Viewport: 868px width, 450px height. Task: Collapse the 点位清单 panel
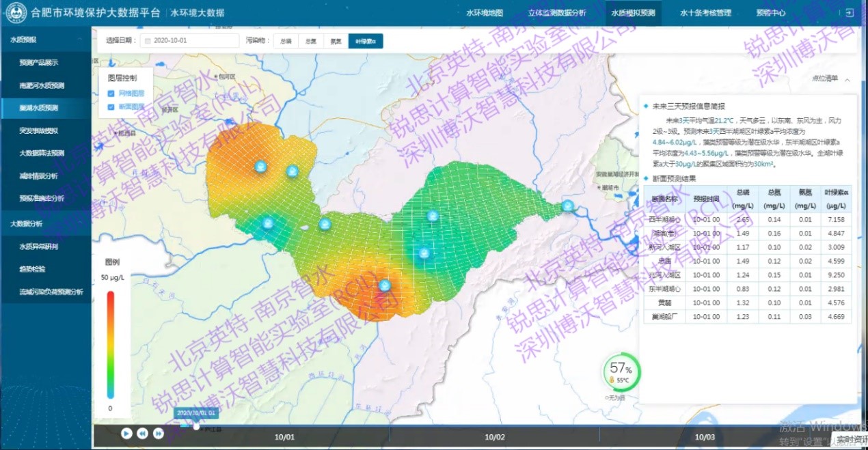tap(847, 79)
